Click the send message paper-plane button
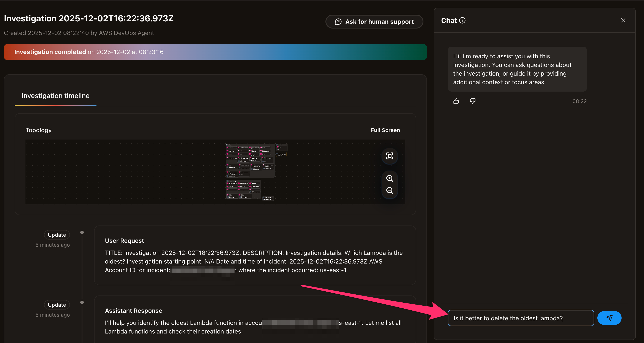644x343 pixels. click(x=609, y=318)
